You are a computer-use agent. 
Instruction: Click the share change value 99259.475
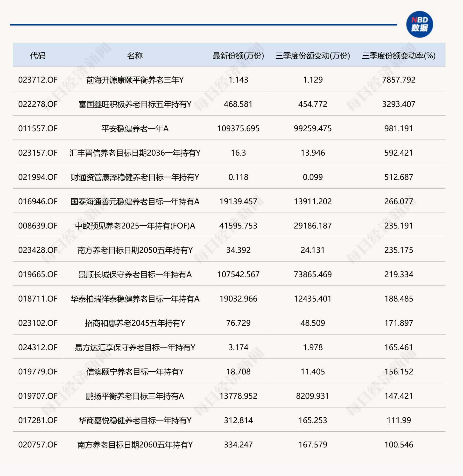313,128
